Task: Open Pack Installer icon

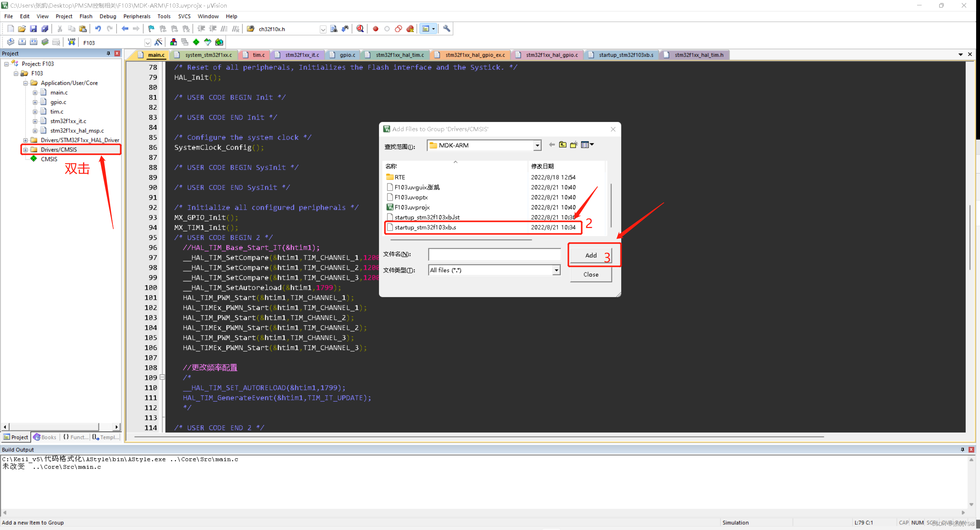Action: click(x=219, y=42)
